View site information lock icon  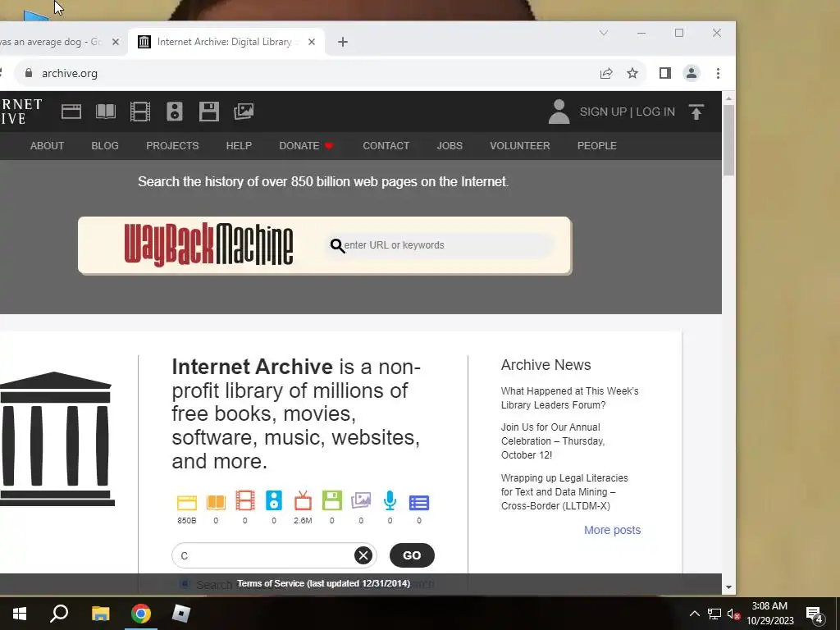point(29,73)
